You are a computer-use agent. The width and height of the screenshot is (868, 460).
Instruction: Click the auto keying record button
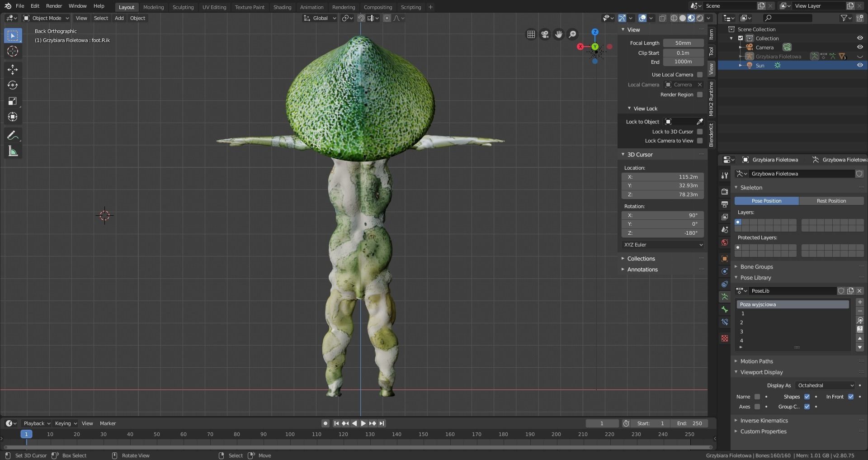[325, 423]
